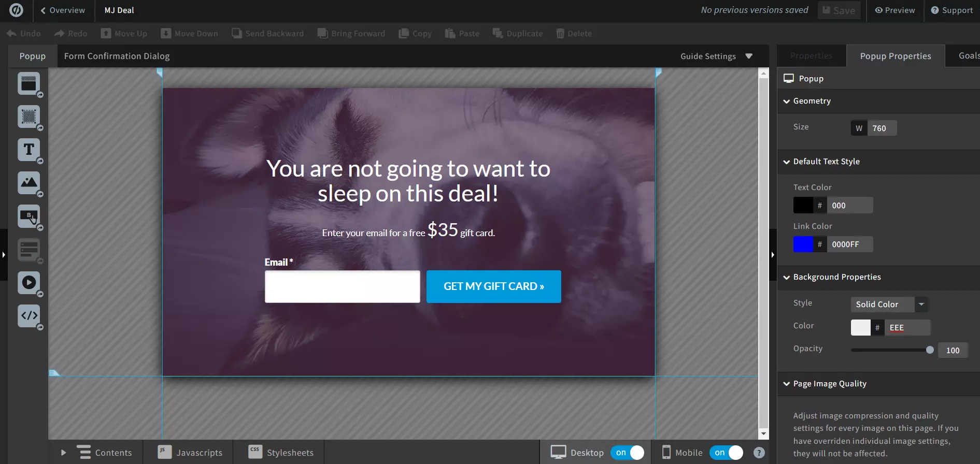980x464 pixels.
Task: Select the Video tool icon
Action: [29, 282]
